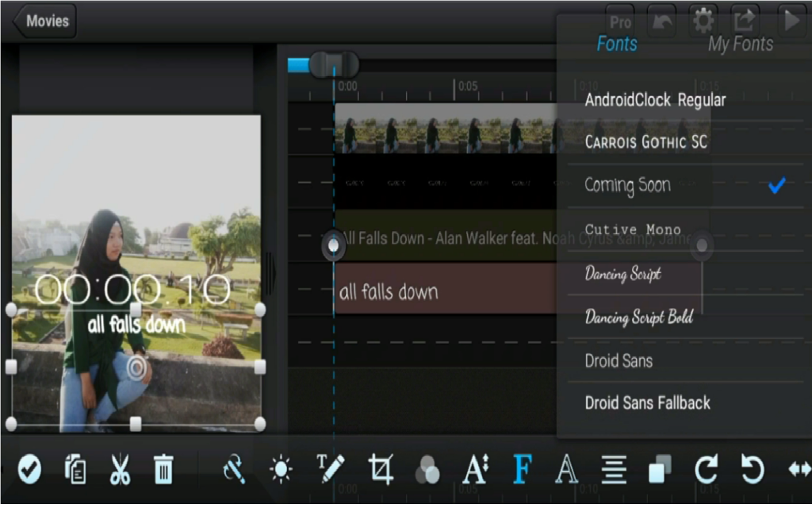Image resolution: width=812 pixels, height=508 pixels.
Task: Play the movie preview
Action: [792, 21]
